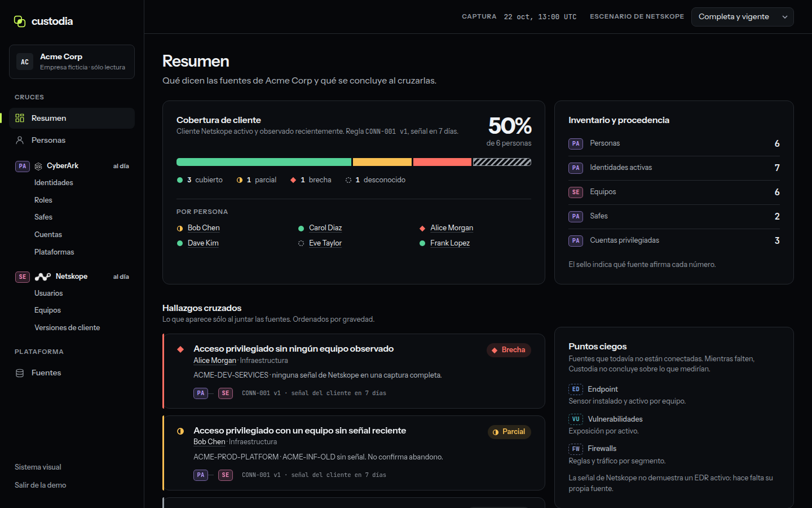Click the red diamond icon of the Brecha finding
The width and height of the screenshot is (812, 508).
pos(180,349)
